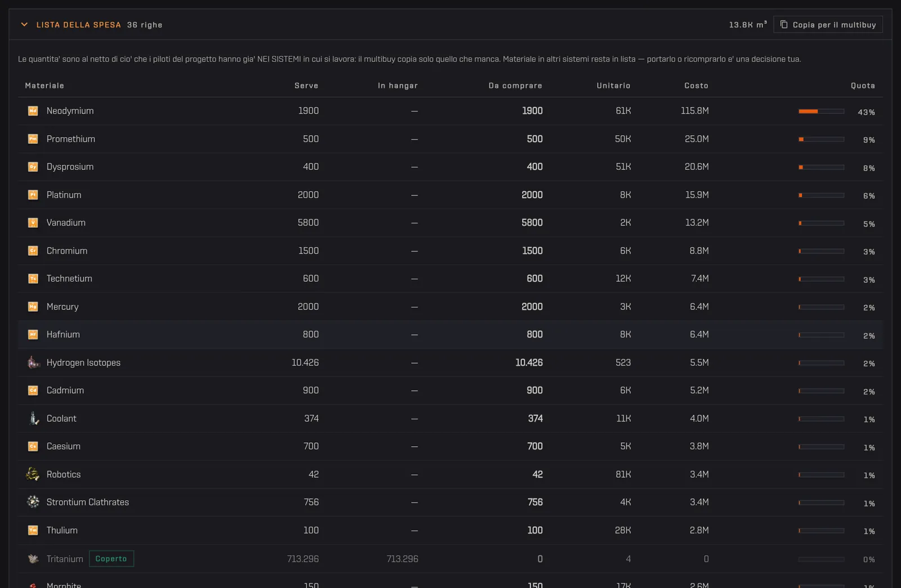Screen dimensions: 901x588
Task: Select the Platinum cost 15.9M
Action: coord(697,195)
